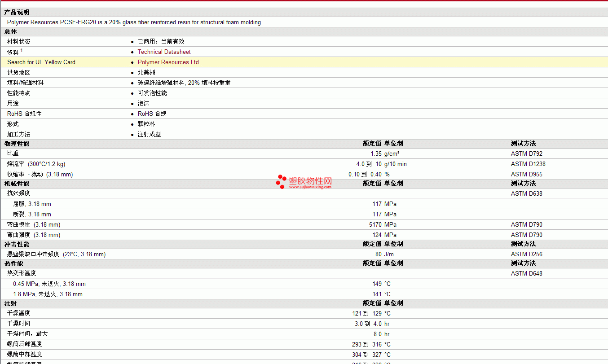Viewport: 608px width, 364px height.
Task: Open the Technical Datasheet link
Action: coord(164,52)
